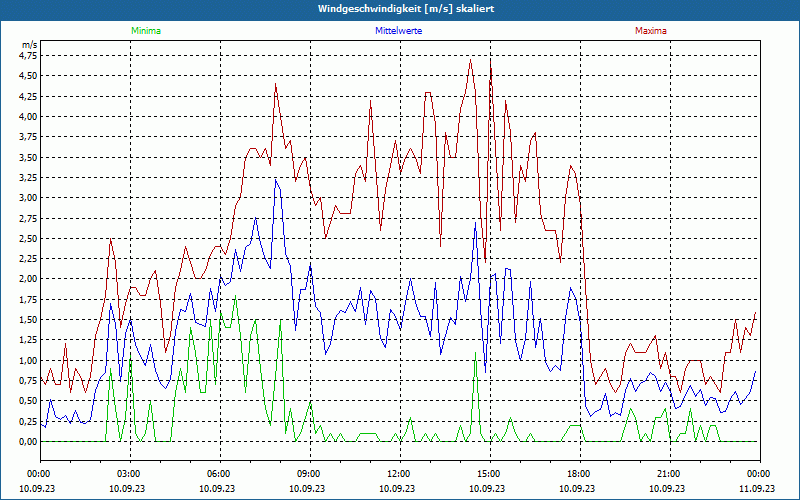Click the 1,00 y-axis value
The height and width of the screenshot is (500, 800).
[28, 361]
